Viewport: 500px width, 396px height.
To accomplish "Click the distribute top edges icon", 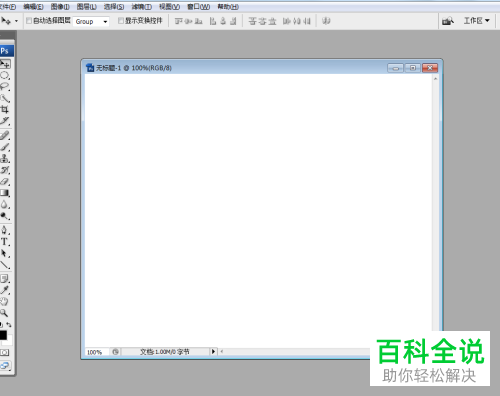I will (x=252, y=21).
